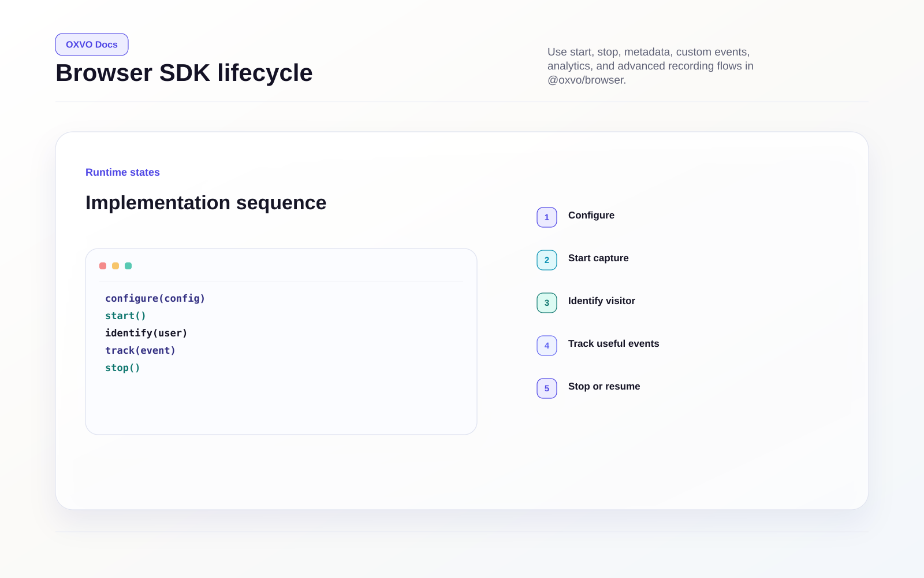Select the stop() code line

122,368
